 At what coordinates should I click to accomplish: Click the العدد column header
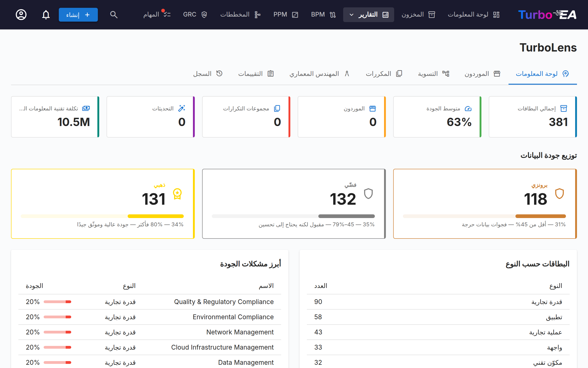tap(320, 286)
